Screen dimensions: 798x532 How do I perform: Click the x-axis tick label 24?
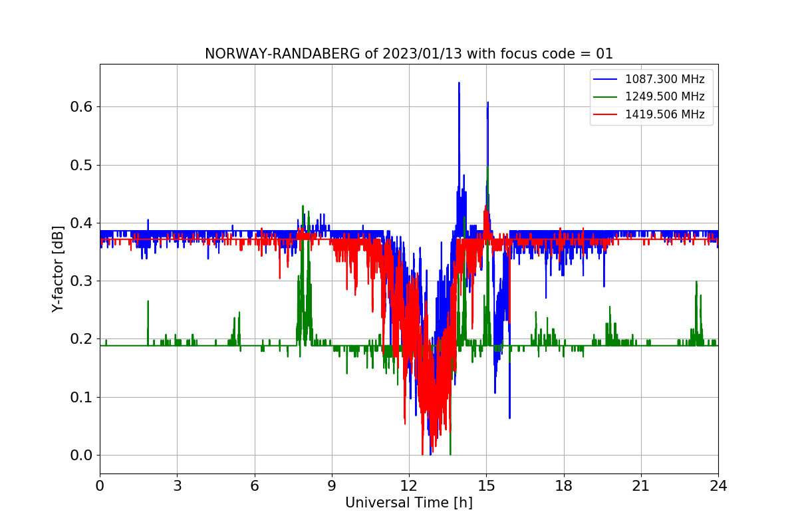718,486
